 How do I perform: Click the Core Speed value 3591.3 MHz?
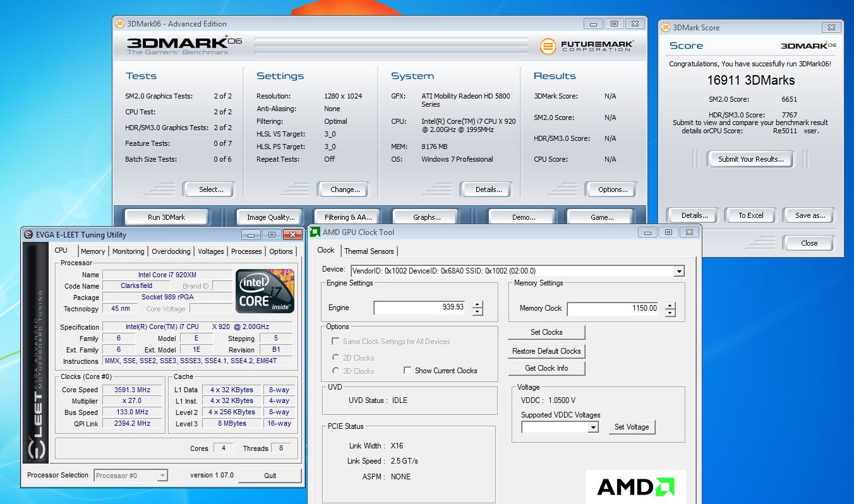pos(133,390)
